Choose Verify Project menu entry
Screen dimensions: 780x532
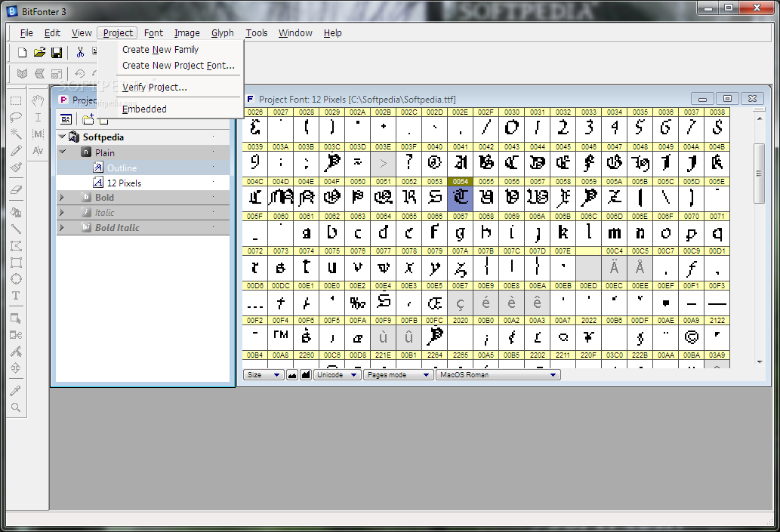point(154,88)
